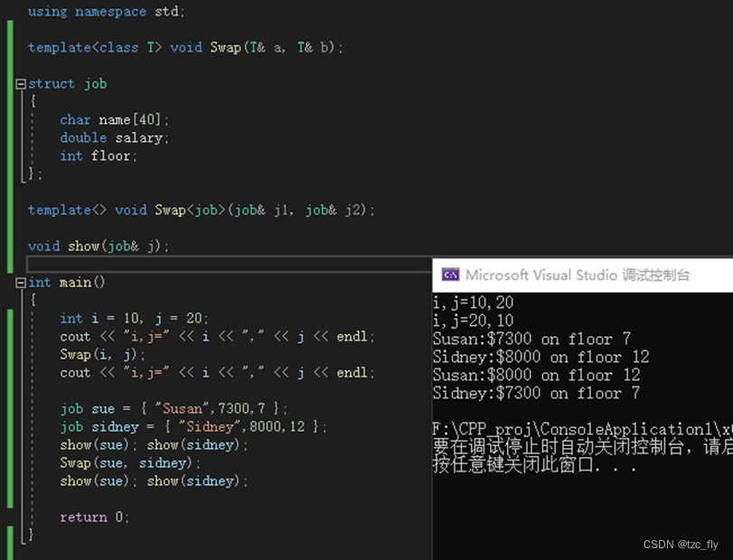The height and width of the screenshot is (560, 733).
Task: Click the 'char name[40];' line
Action: (x=114, y=120)
